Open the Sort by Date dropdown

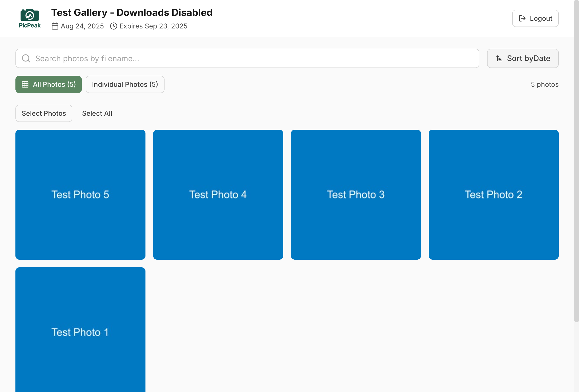coord(523,59)
